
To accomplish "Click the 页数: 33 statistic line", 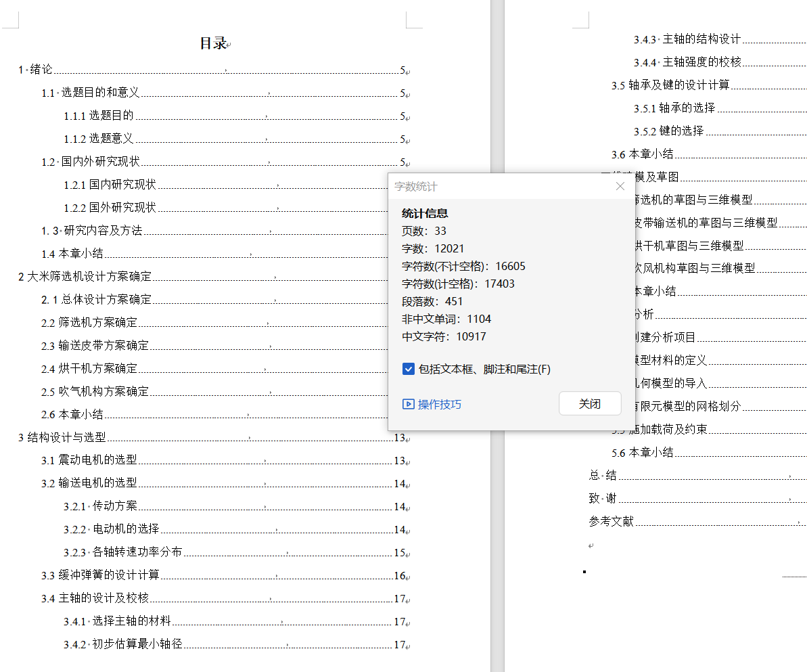I will 424,231.
